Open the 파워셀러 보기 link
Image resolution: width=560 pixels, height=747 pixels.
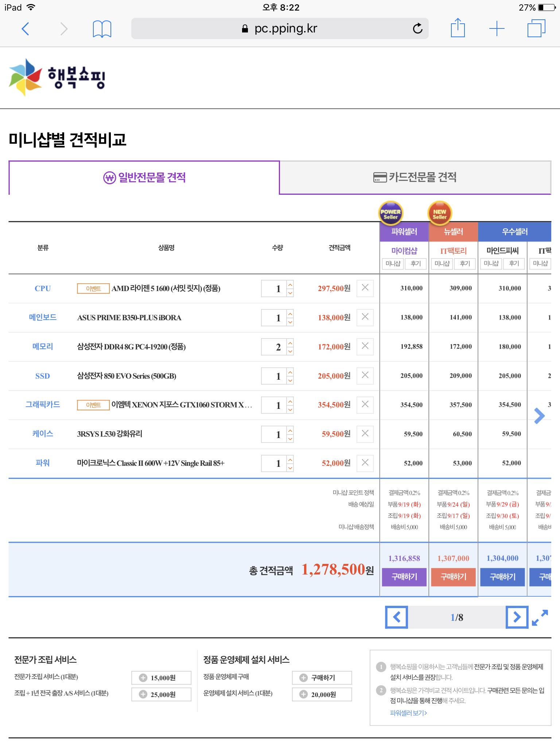tap(408, 713)
